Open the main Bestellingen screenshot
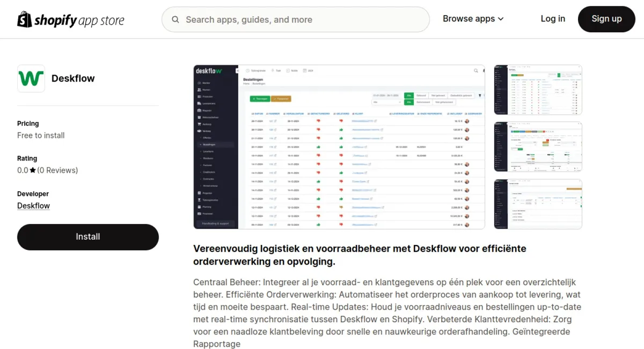644x349 pixels. pos(339,147)
